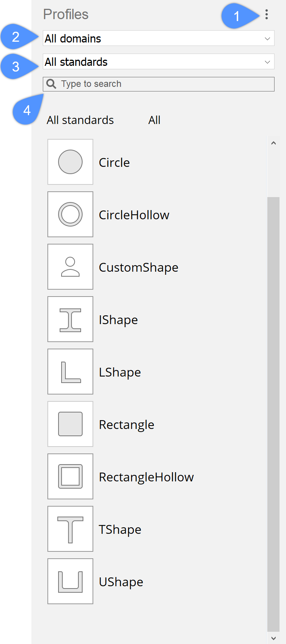Select the TShape profile icon
Image resolution: width=286 pixels, height=644 pixels.
(70, 529)
